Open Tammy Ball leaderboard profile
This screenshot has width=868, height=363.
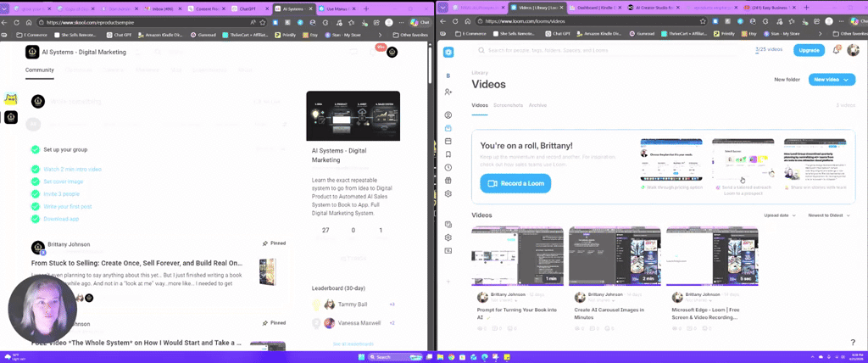pyautogui.click(x=353, y=304)
